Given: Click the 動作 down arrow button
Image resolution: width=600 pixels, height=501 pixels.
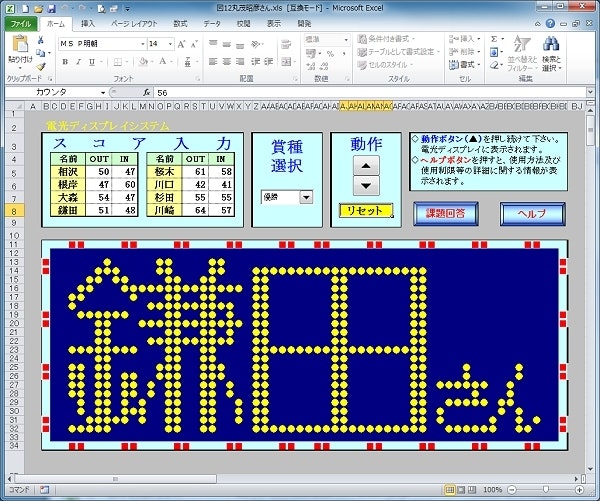Looking at the screenshot, I should 366,186.
